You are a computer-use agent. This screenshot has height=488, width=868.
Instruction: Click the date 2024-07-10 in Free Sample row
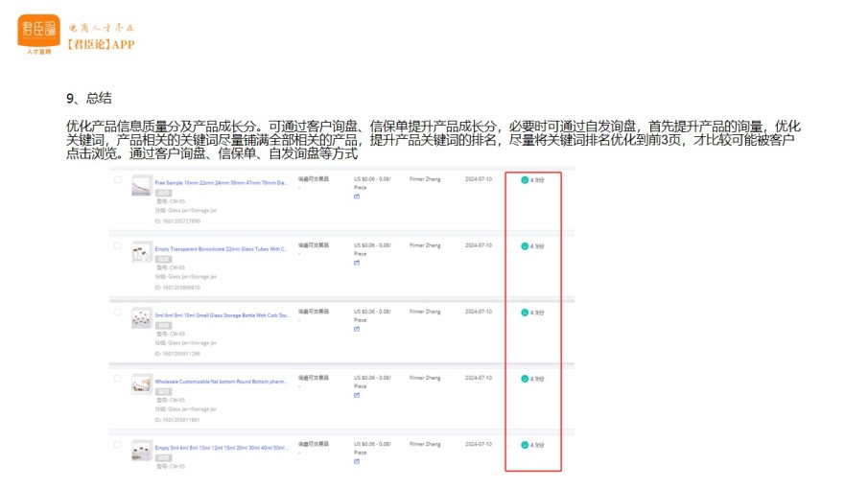point(479,179)
